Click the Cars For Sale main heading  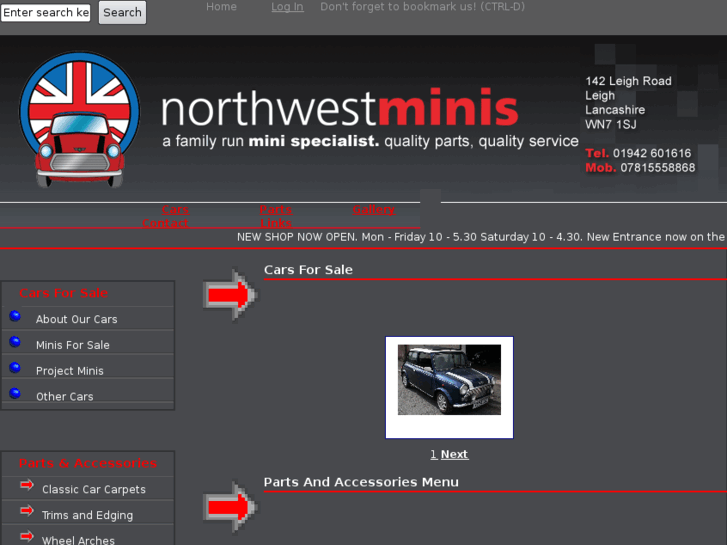(x=308, y=269)
